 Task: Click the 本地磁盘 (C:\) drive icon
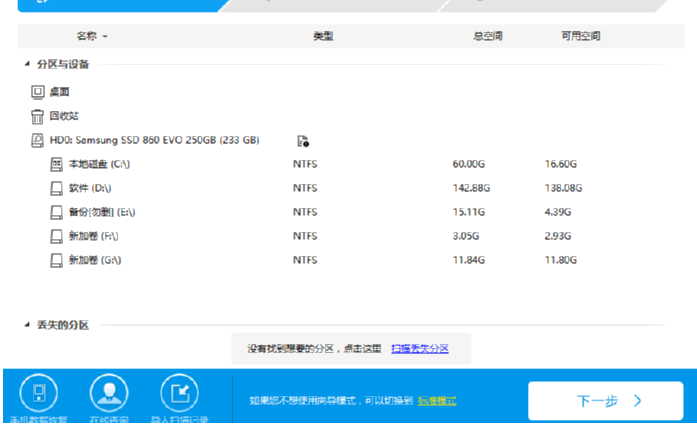56,164
